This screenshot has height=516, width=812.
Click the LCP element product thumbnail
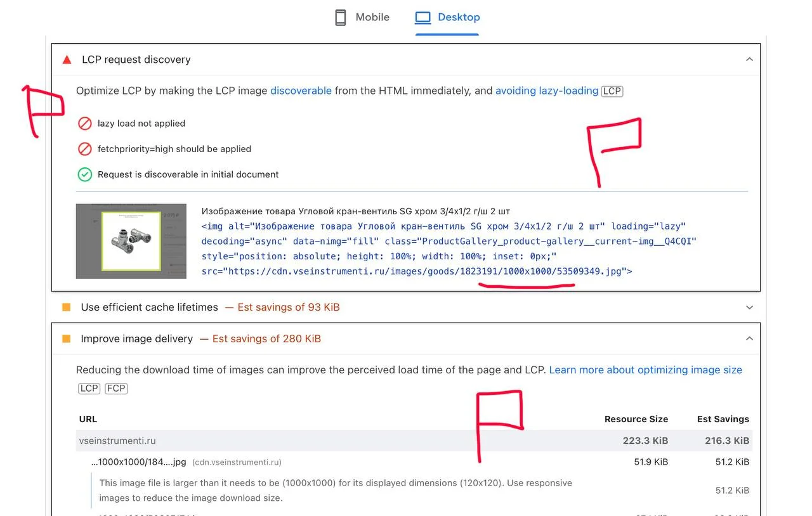pos(131,242)
